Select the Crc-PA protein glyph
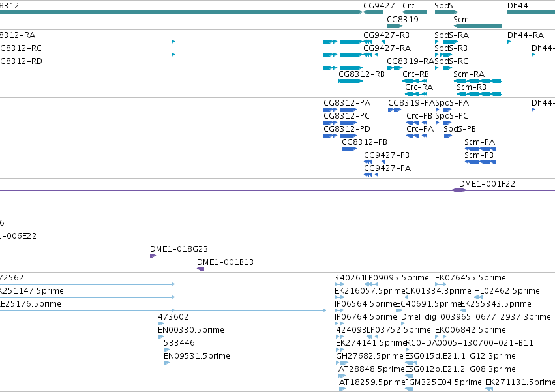 417,136
